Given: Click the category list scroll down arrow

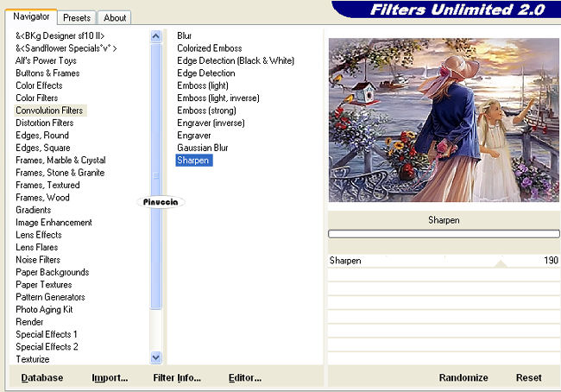Looking at the screenshot, I should (x=156, y=357).
